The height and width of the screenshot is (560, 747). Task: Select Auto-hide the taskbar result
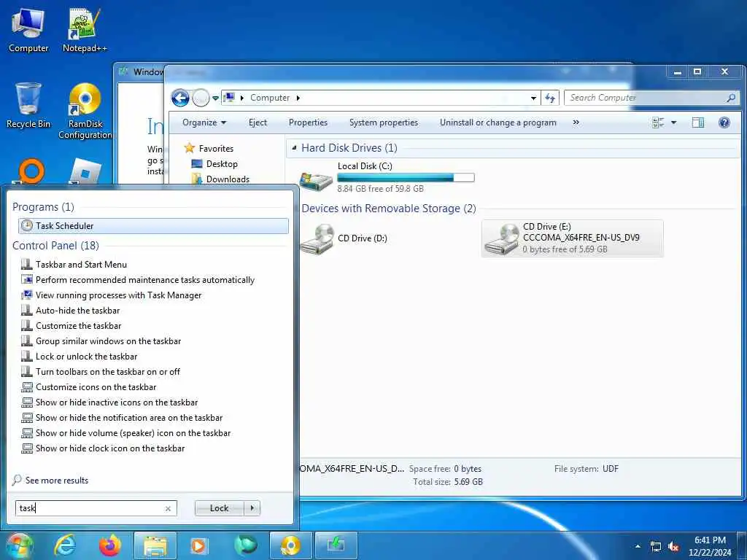77,311
